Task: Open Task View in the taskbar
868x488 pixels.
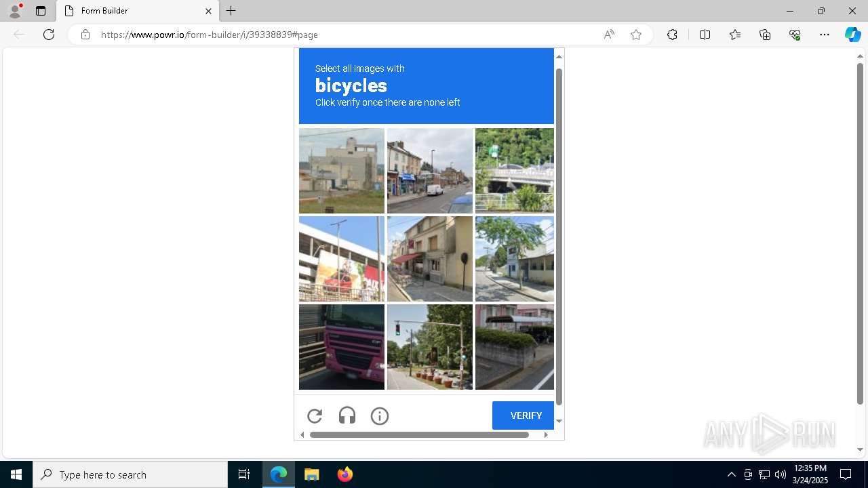Action: (244, 474)
